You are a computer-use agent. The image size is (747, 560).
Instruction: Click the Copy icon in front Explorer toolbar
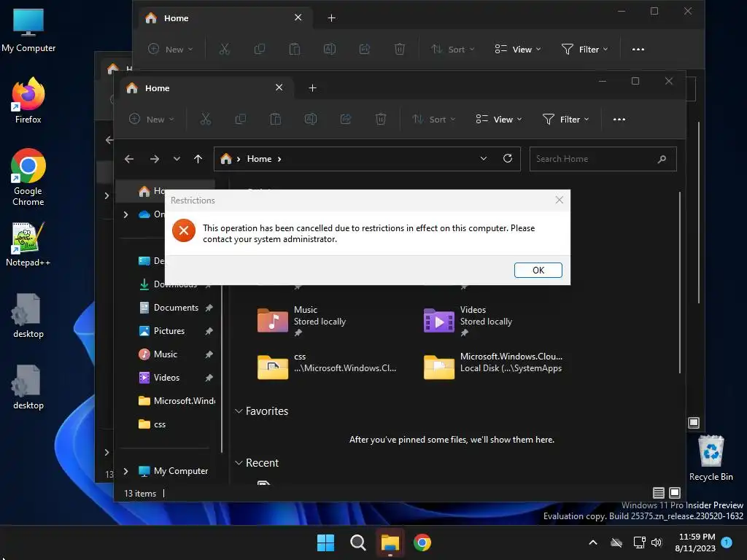pyautogui.click(x=241, y=119)
